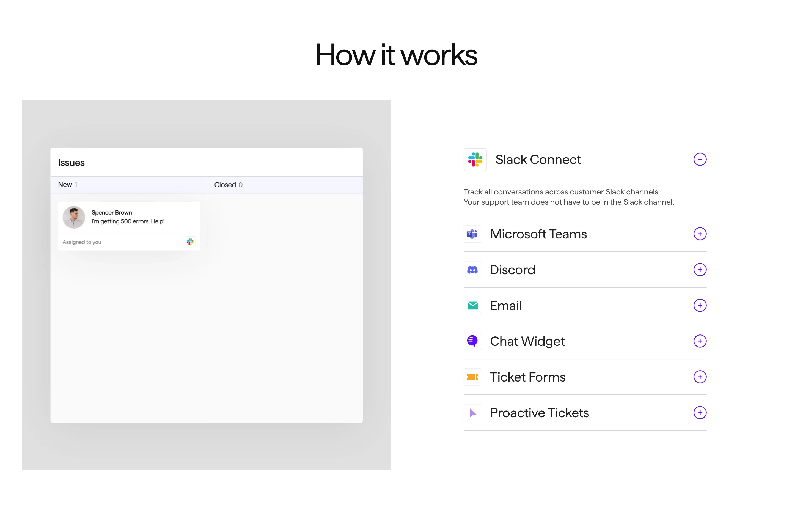
Task: Click the Slack Connect logo icon
Action: tap(475, 160)
